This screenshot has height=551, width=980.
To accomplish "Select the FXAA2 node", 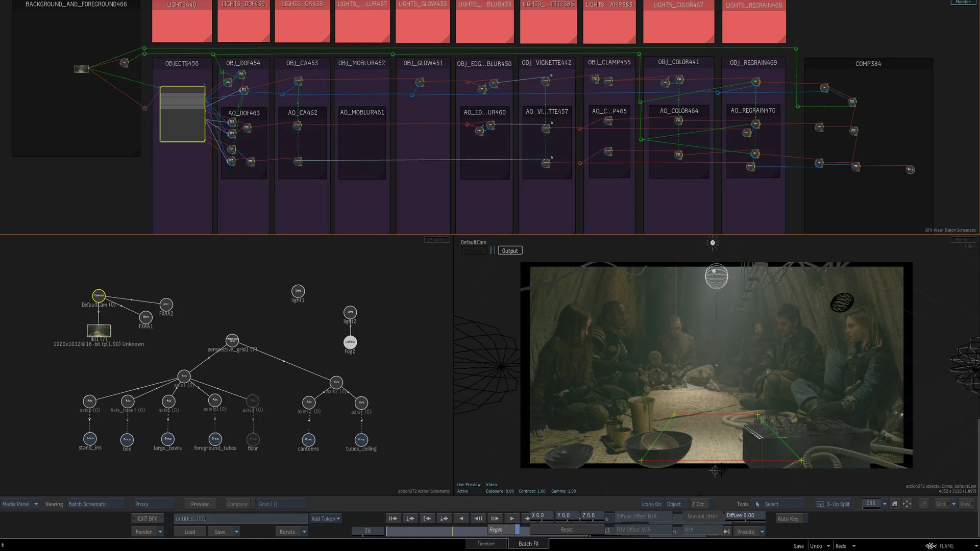I will (166, 305).
